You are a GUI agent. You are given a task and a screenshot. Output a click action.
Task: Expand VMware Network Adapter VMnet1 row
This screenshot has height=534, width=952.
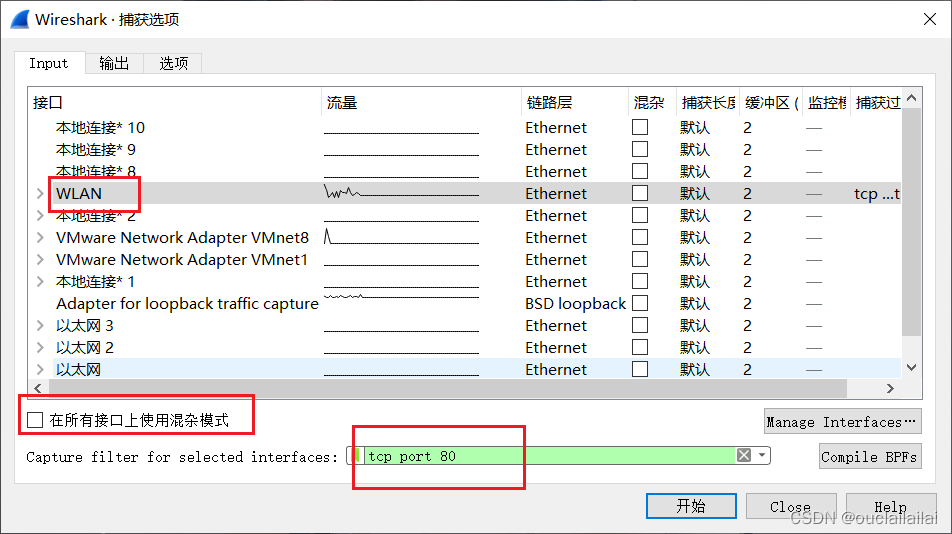point(40,260)
